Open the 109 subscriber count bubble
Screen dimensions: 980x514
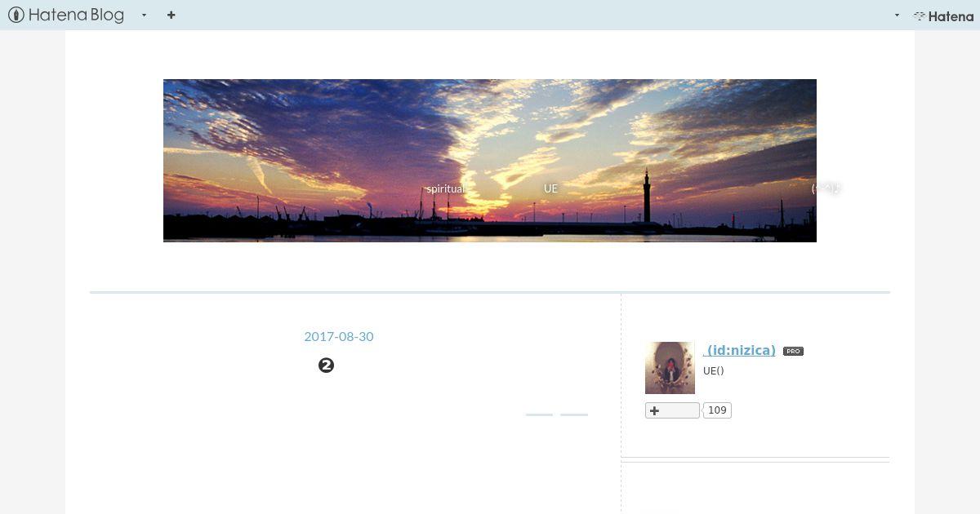[717, 410]
